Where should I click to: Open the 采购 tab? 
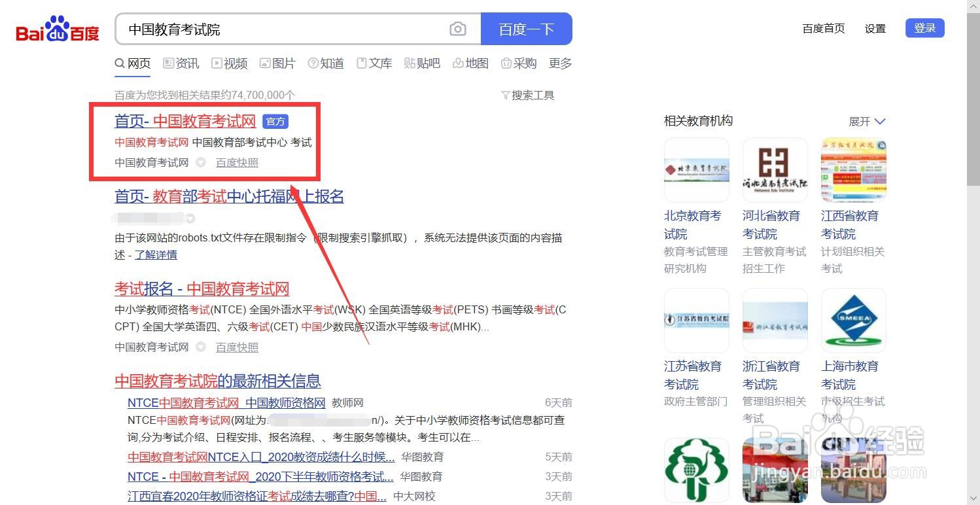tap(519, 63)
